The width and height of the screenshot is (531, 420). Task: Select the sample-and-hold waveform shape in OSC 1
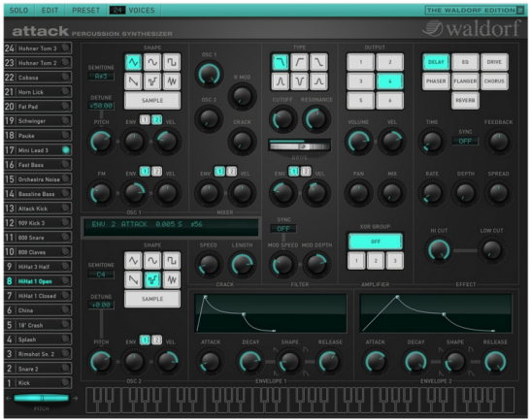click(x=152, y=81)
